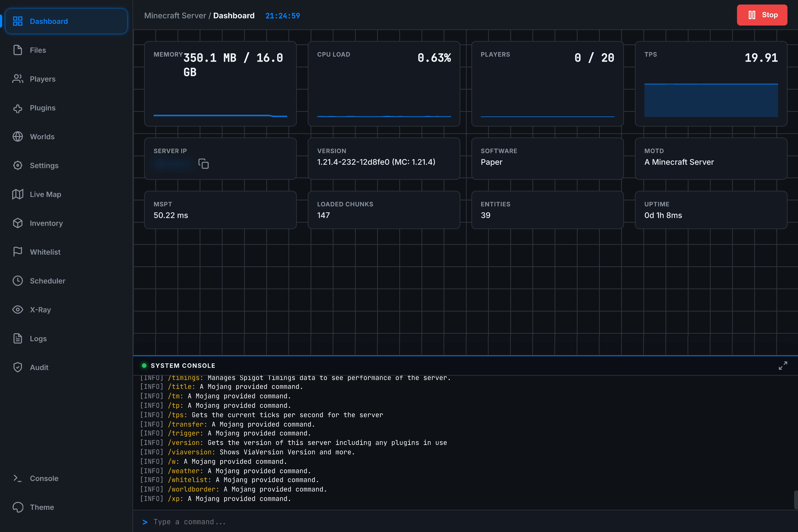Viewport: 798px width, 532px height.
Task: Select the X-Ray eye icon
Action: [x=18, y=309]
